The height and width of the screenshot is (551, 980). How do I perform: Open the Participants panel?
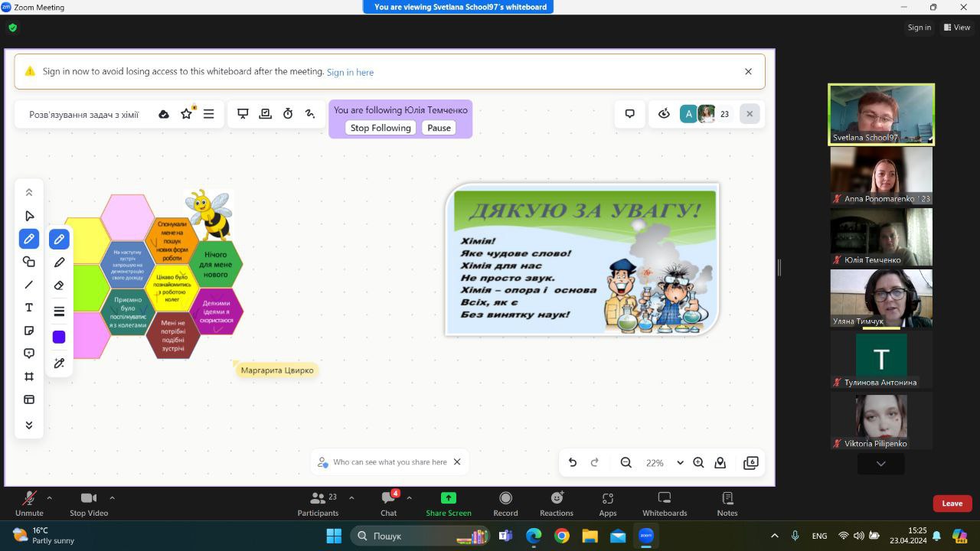(318, 503)
